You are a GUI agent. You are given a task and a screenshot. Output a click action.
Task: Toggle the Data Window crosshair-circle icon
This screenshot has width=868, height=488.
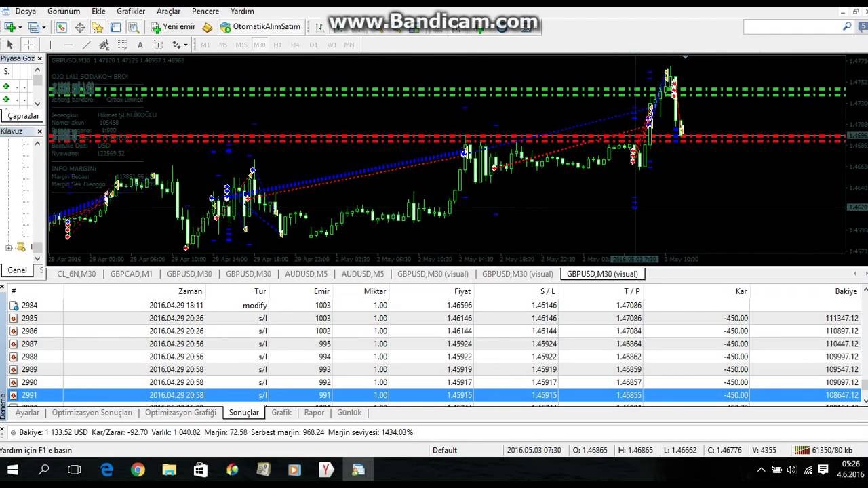79,27
